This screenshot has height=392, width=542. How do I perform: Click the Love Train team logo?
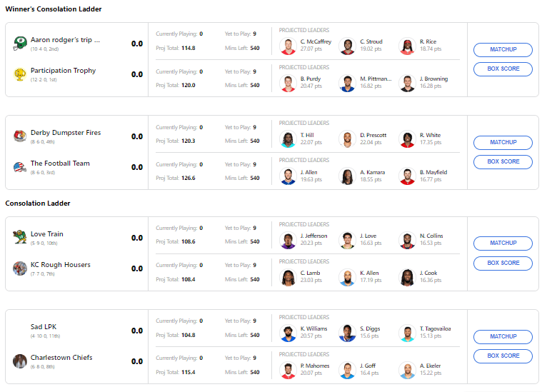pos(20,238)
